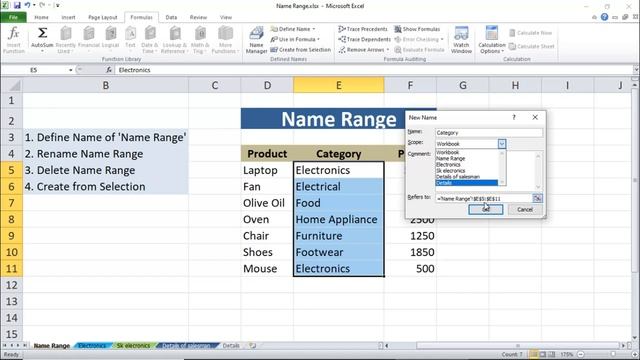Image resolution: width=640 pixels, height=360 pixels.
Task: Switch to the View ribbon tab
Action: 225,17
